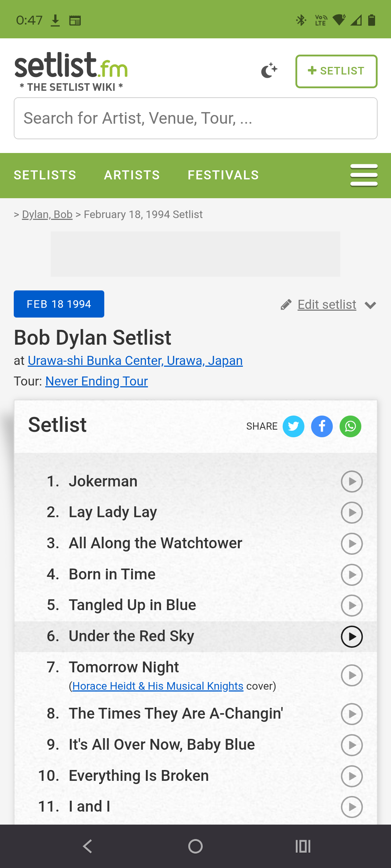The image size is (391, 868).
Task: Focus the artist and venue search field
Action: (x=195, y=118)
